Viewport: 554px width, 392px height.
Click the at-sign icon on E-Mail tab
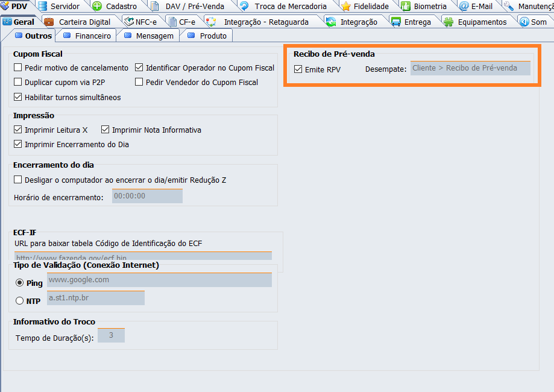point(464,7)
